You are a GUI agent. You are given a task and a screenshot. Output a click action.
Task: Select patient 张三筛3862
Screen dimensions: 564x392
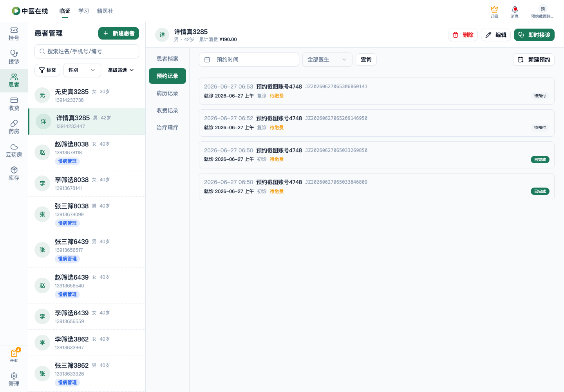[x=87, y=374]
